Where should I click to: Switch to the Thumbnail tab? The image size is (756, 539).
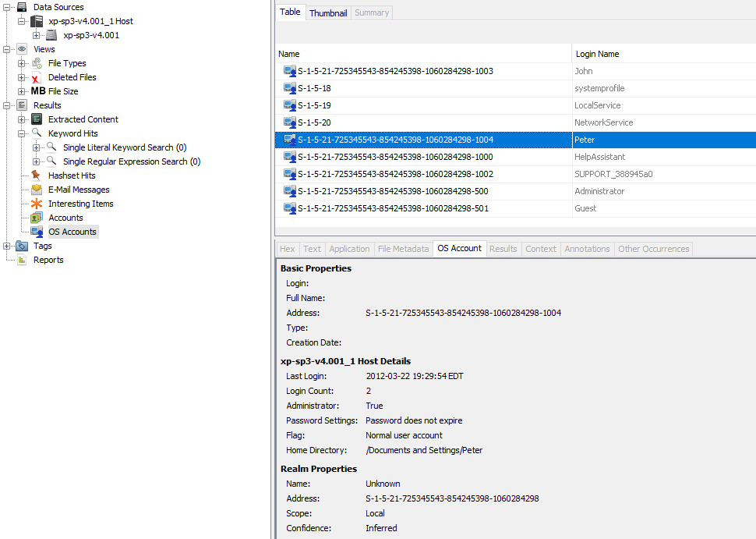coord(328,12)
